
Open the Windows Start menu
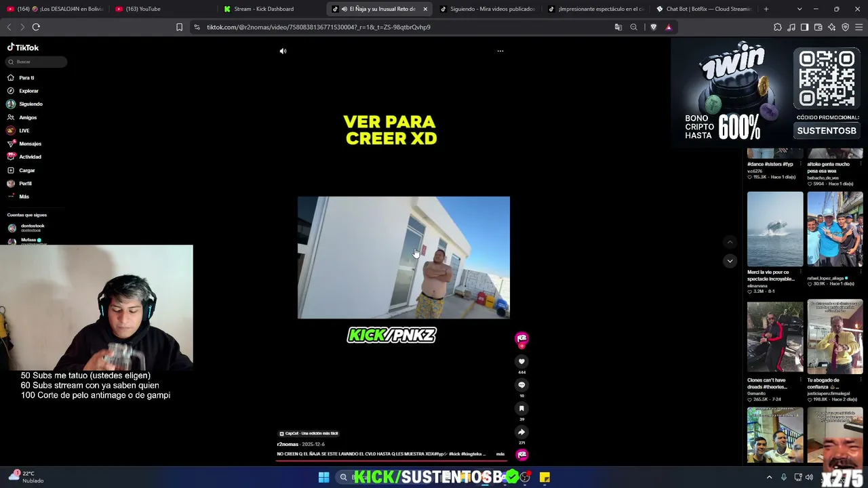click(323, 477)
